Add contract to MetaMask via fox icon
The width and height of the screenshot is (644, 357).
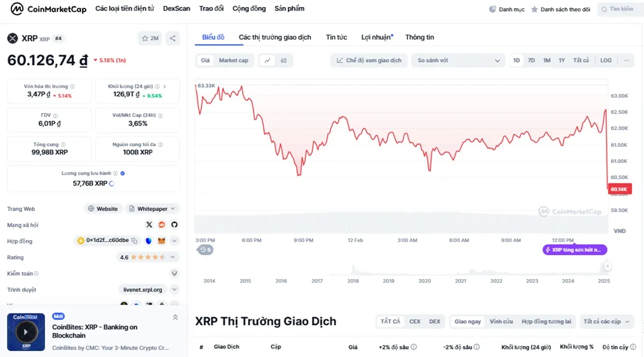click(160, 241)
